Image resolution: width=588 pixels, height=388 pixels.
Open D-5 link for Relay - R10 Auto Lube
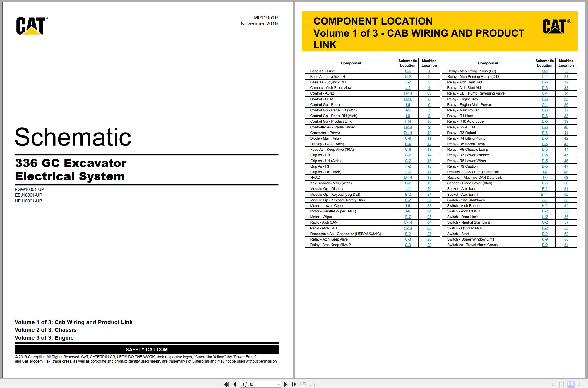(545, 121)
